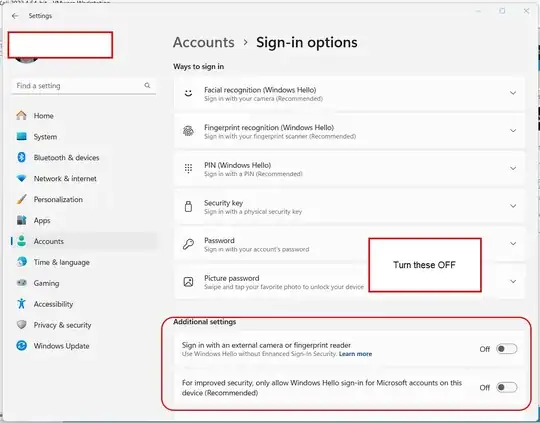Click the search magnifier icon
Viewport: 540px width, 423px height.
147,85
